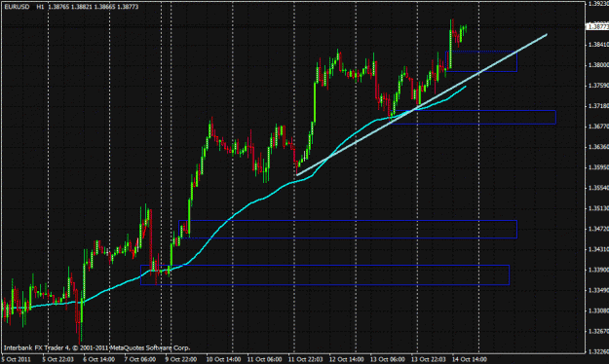Click the 11 Oct 22:03 time label
Image resolution: width=609 pixels, height=364 pixels.
pyautogui.click(x=305, y=359)
